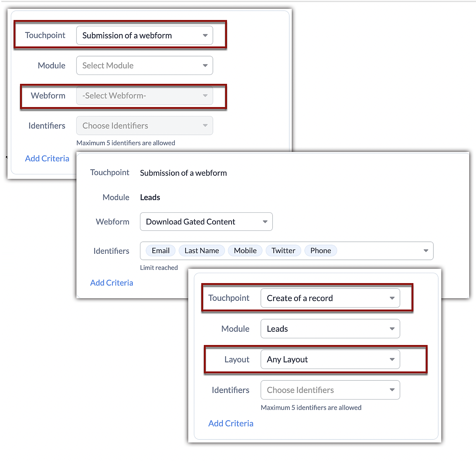Click the caret arrow on Create of a record
Image resolution: width=476 pixels, height=463 pixels.
click(x=392, y=298)
